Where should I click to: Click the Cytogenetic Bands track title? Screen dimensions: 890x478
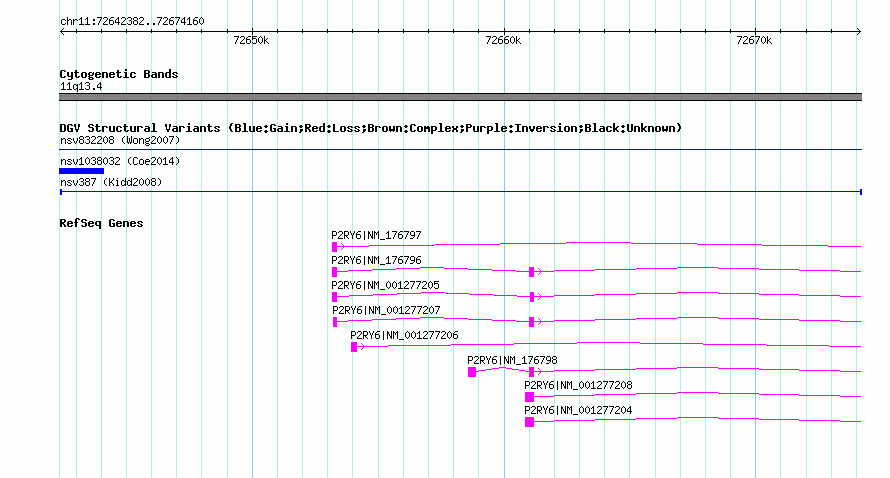point(119,74)
